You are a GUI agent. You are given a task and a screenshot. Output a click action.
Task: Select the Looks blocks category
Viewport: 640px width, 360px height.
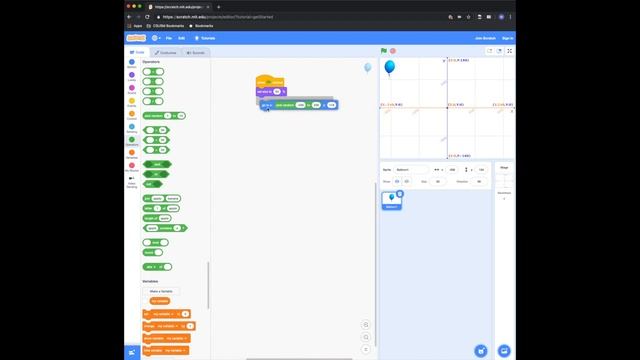tap(132, 77)
